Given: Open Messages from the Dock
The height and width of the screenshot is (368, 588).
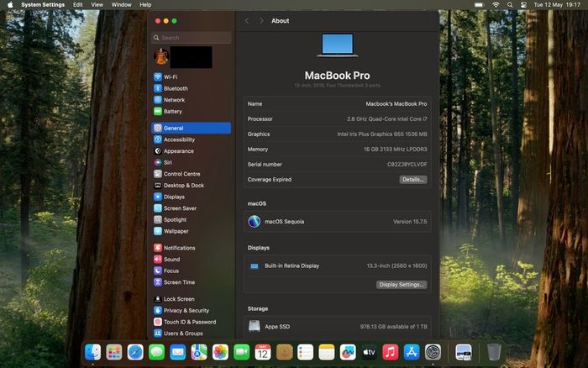Looking at the screenshot, I should pos(156,352).
